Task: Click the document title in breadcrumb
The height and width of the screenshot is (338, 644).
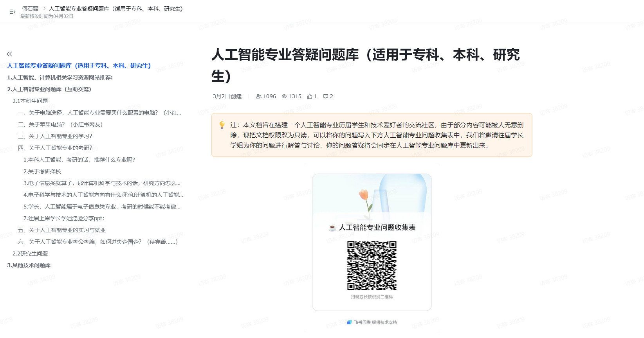Action: click(x=115, y=9)
